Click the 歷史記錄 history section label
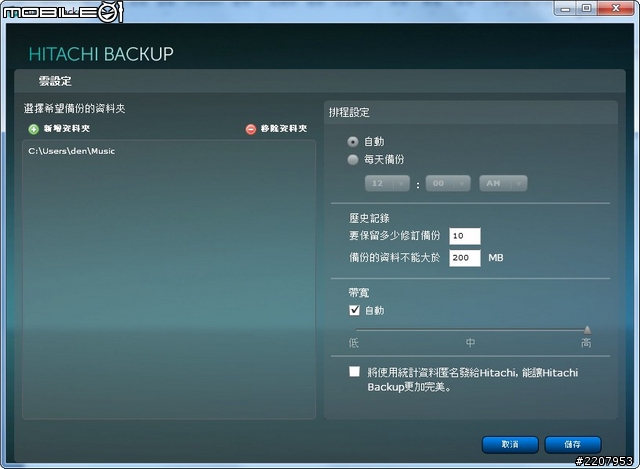This screenshot has width=640, height=469. point(369,218)
